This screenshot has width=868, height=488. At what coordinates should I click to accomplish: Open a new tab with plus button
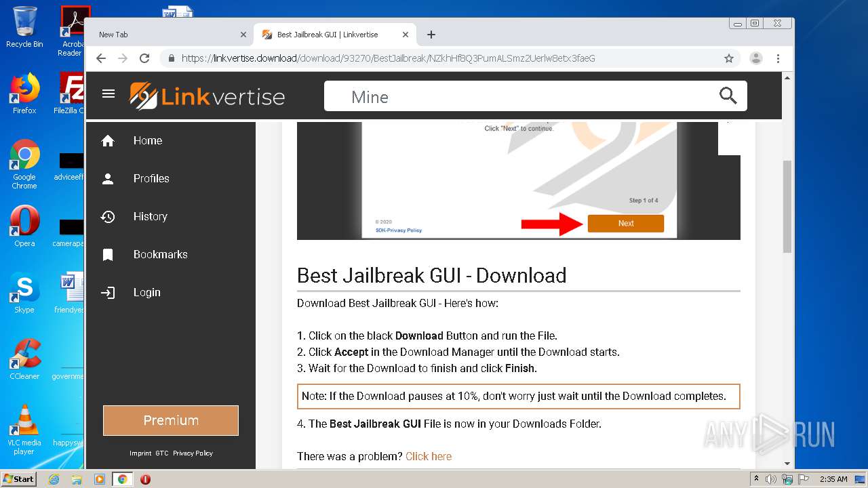point(431,35)
